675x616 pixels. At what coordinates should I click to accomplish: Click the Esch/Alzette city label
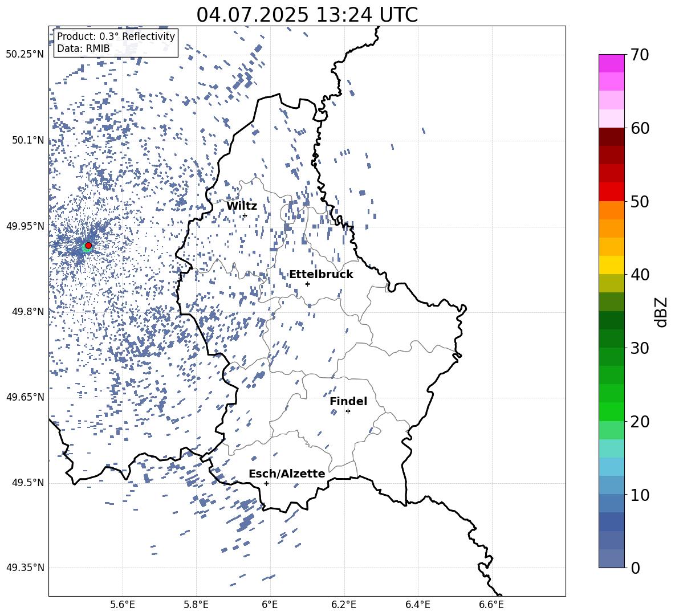click(x=287, y=474)
